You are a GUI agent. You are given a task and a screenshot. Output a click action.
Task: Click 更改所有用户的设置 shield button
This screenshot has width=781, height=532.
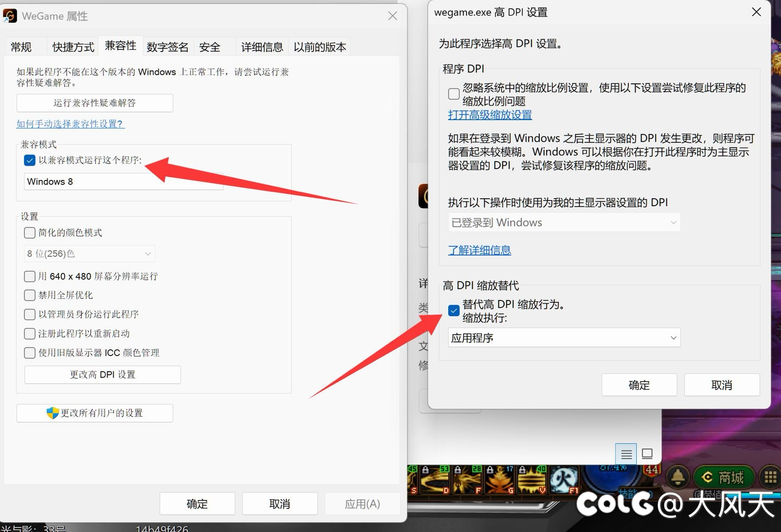click(95, 413)
